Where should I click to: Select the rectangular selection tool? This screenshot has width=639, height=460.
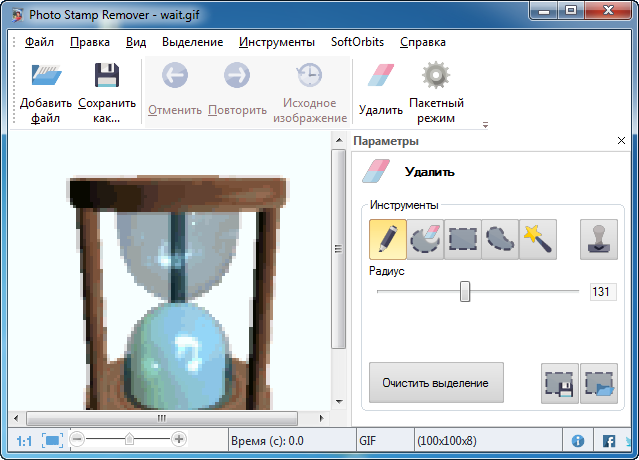(463, 240)
